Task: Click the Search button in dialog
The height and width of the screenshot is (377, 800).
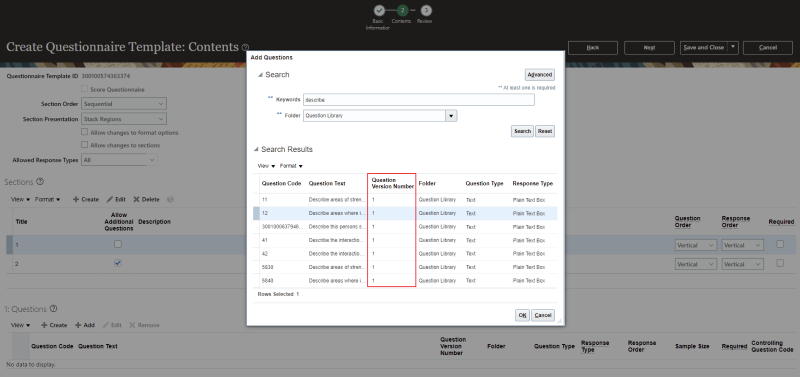Action: pyautogui.click(x=522, y=131)
